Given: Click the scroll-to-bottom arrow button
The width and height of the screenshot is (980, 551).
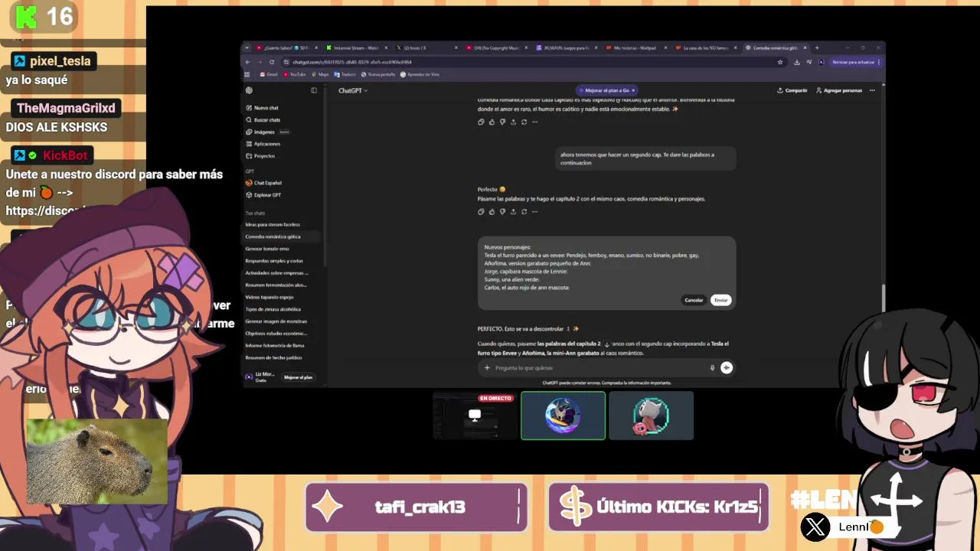Looking at the screenshot, I should [606, 345].
